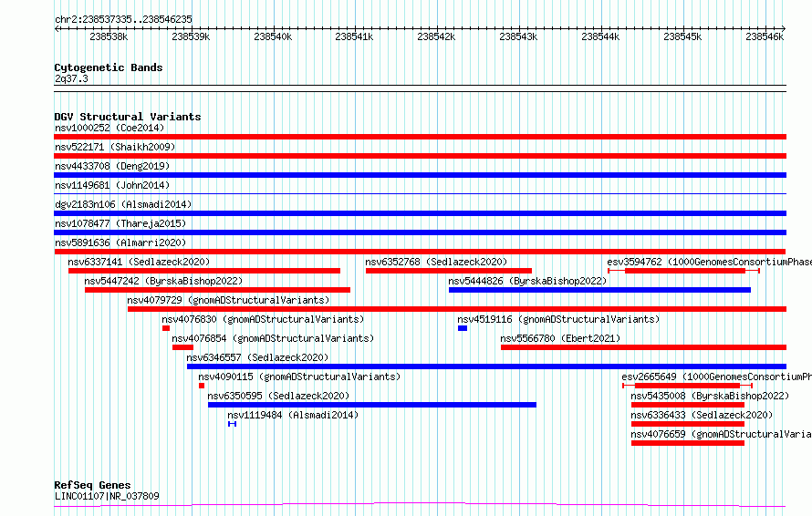Click the blue nsv6350595 variant bar

point(372,405)
